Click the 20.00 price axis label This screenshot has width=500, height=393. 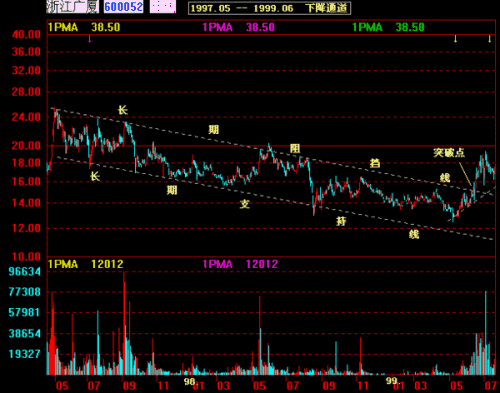pos(26,146)
